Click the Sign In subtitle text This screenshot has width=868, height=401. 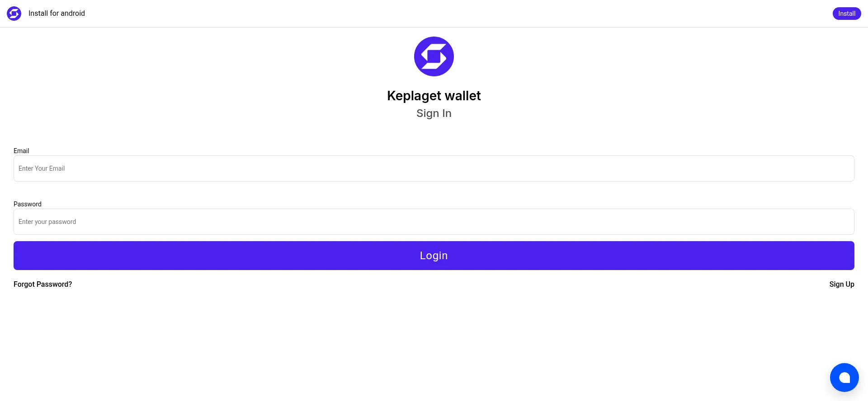click(x=434, y=113)
